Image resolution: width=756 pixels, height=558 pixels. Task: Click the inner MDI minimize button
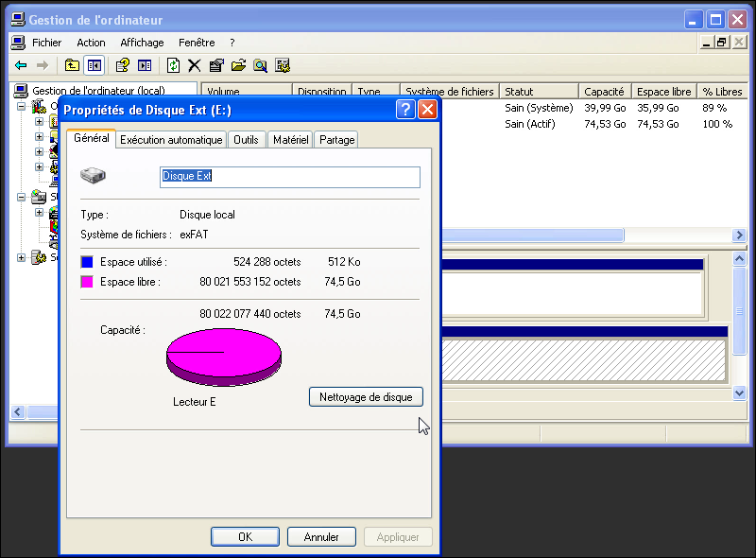(x=706, y=43)
